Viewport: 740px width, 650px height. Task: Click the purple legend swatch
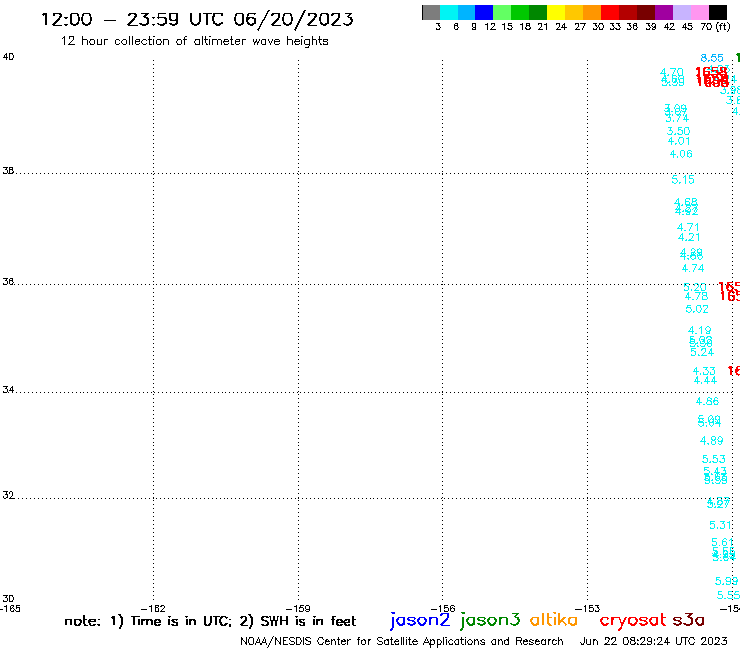pyautogui.click(x=664, y=12)
